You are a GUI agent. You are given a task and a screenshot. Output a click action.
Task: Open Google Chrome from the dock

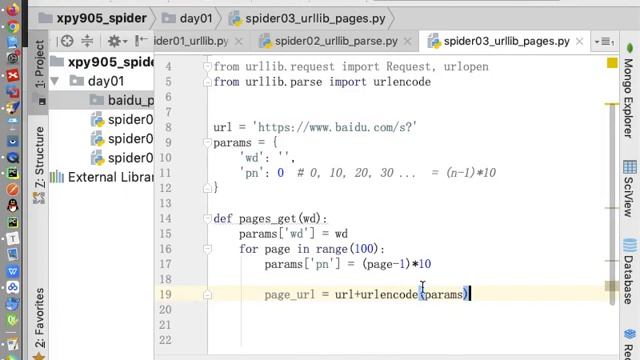[x=13, y=27]
